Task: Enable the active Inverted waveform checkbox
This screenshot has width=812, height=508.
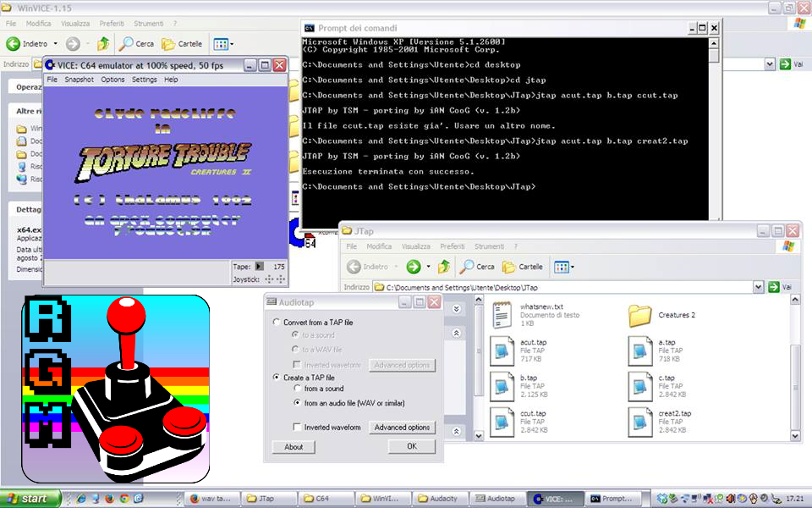Action: point(297,427)
